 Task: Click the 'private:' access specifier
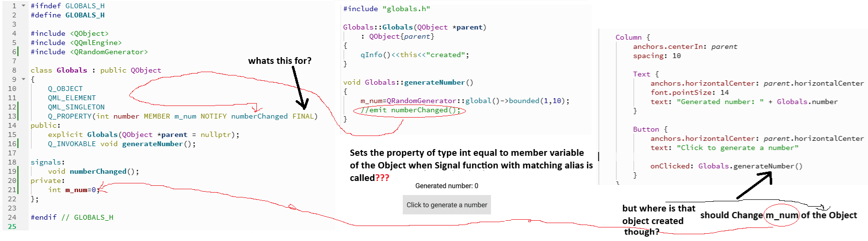[x=48, y=181]
